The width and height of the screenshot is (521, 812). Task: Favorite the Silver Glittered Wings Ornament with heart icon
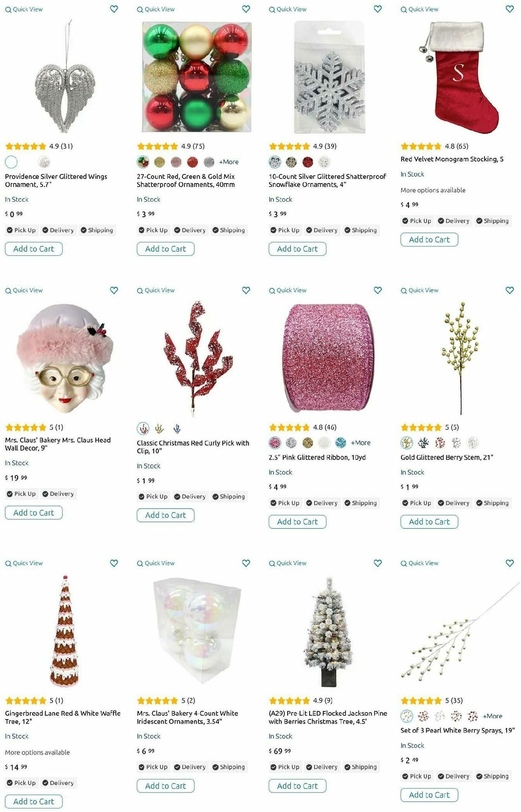click(114, 9)
